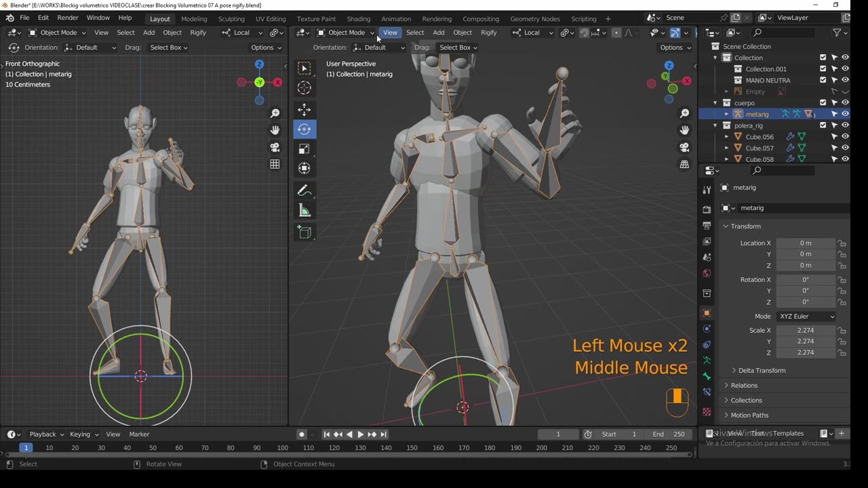Screen dimensions: 868x488
Task: Hide Cube.056 in the outliner
Action: pos(845,136)
